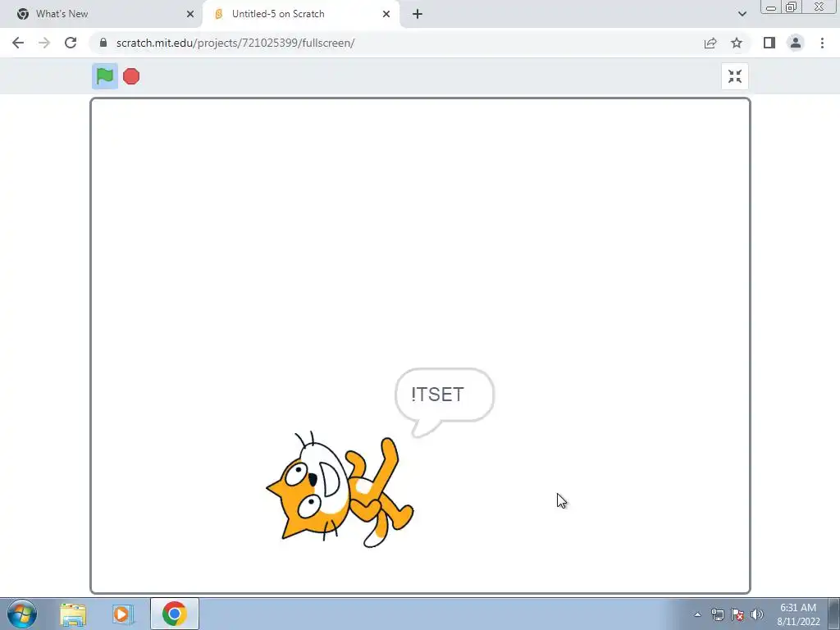This screenshot has width=840, height=630.
Task: Close the What's New tab
Action: (190, 14)
